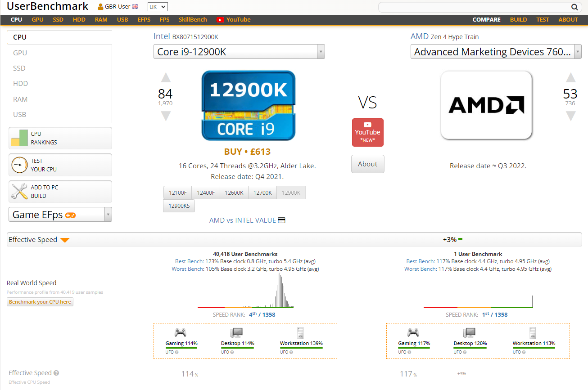Screen dimensions: 588x390
Task: Click the Intel Desktop 114% monitor icon
Action: tap(237, 333)
